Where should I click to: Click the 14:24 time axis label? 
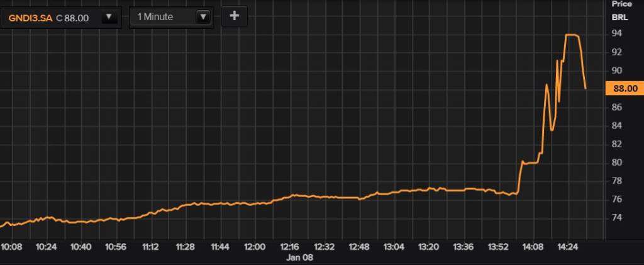[568, 246]
